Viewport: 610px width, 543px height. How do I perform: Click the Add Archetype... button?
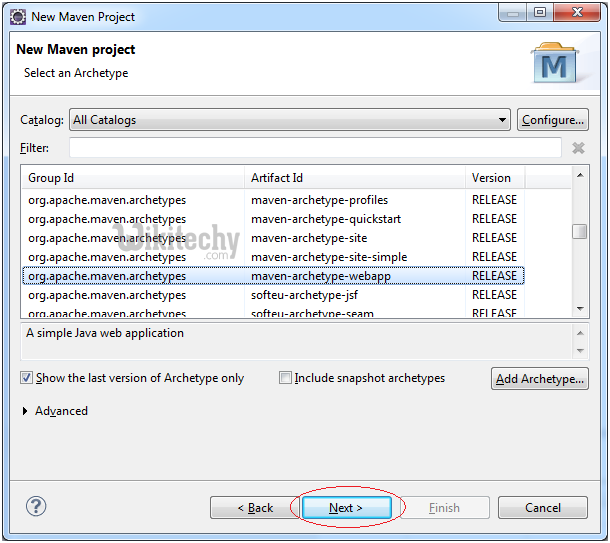coord(540,379)
